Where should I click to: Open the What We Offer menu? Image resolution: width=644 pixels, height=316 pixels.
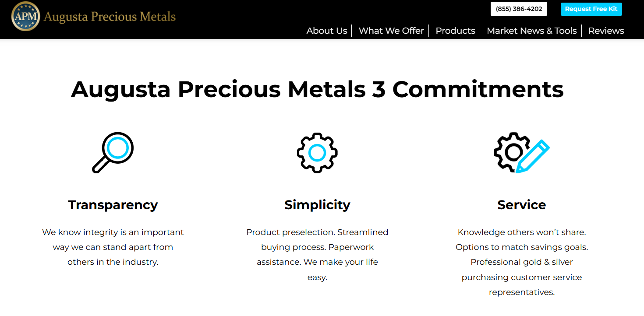click(x=391, y=31)
